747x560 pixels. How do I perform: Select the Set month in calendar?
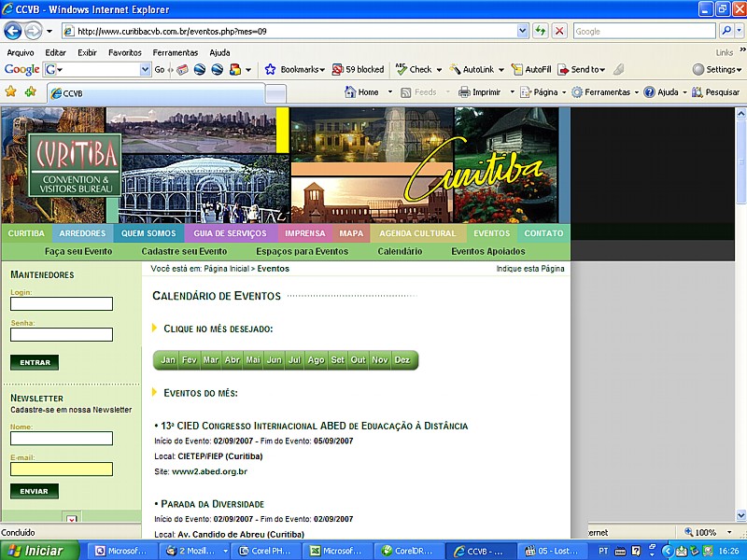click(x=337, y=360)
